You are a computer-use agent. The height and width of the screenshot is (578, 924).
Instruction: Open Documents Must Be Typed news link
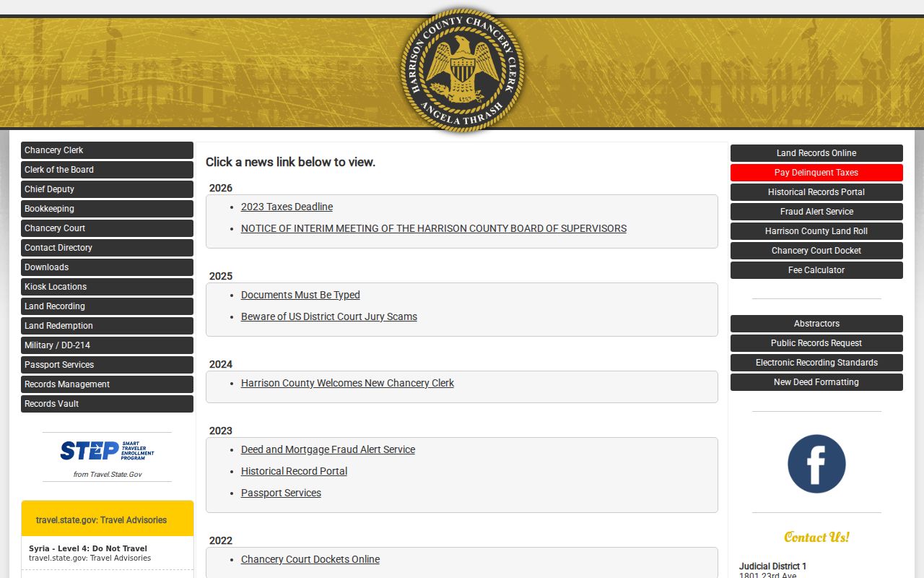(x=300, y=295)
